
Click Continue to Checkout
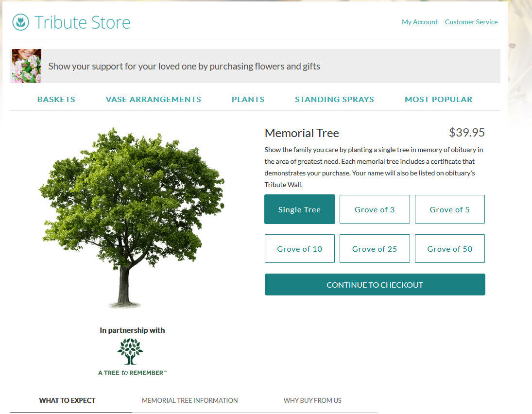pyautogui.click(x=375, y=284)
